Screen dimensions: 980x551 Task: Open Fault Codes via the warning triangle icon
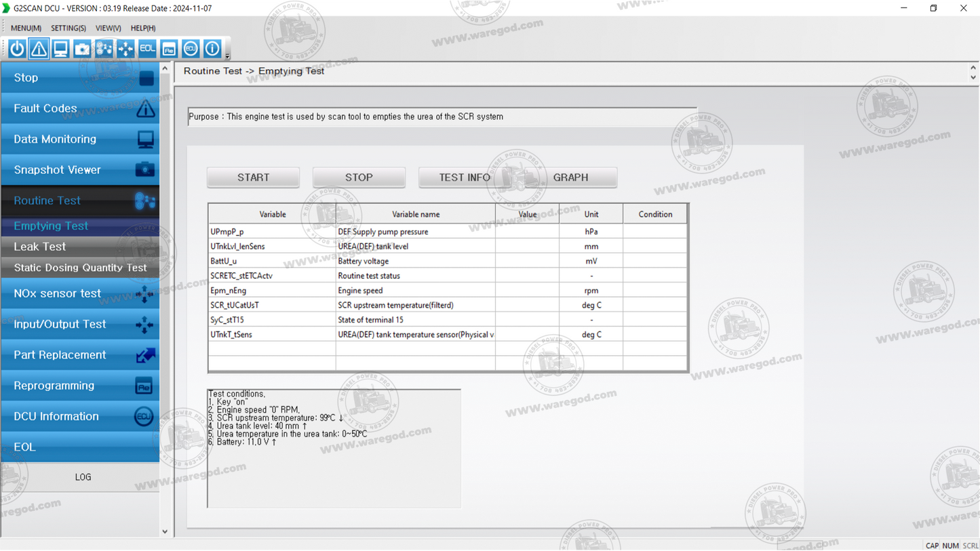pos(38,48)
